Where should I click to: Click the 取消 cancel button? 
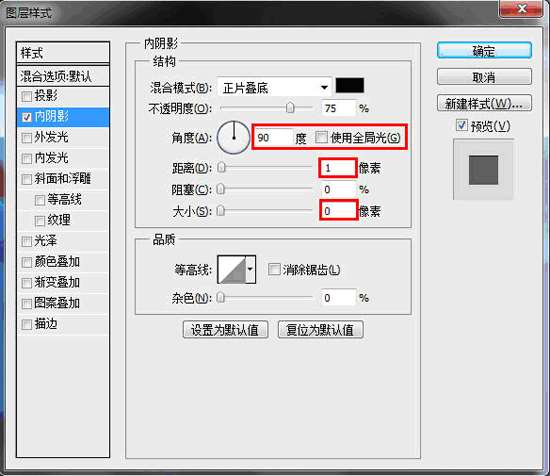(x=484, y=77)
